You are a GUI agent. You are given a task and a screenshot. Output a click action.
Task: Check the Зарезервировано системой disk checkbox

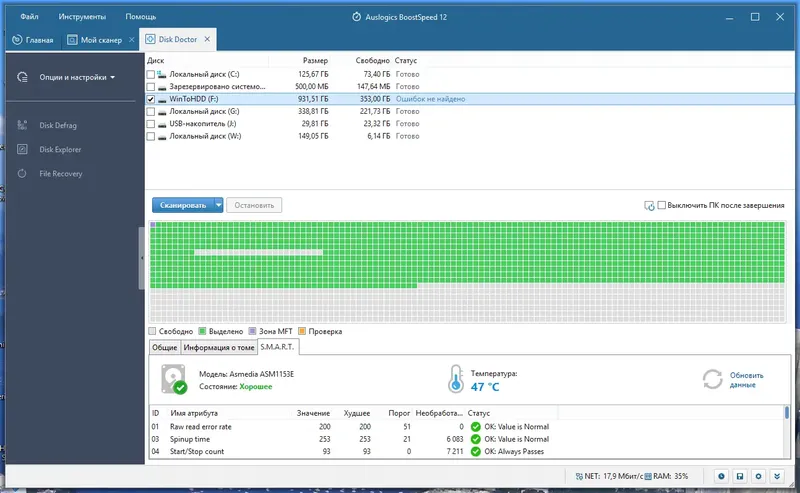pos(151,87)
